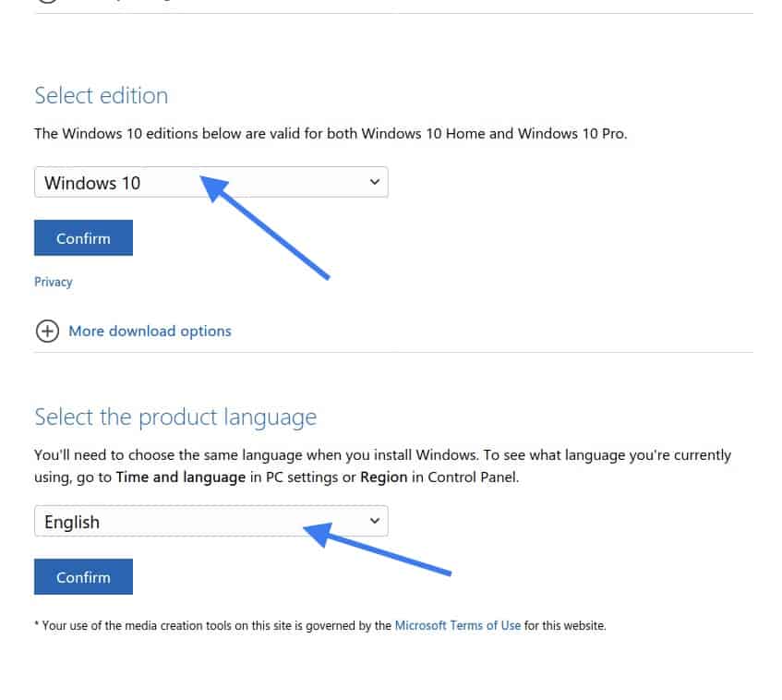Confirm the selected product language

[83, 577]
